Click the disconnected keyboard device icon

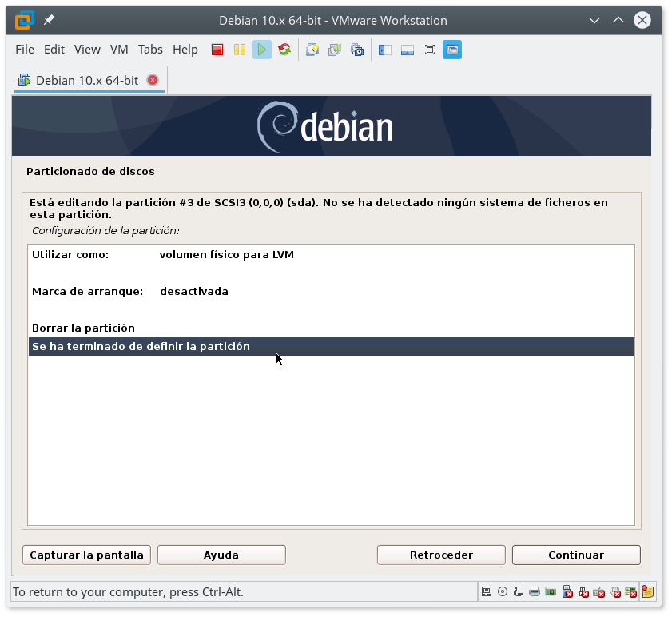(x=599, y=592)
